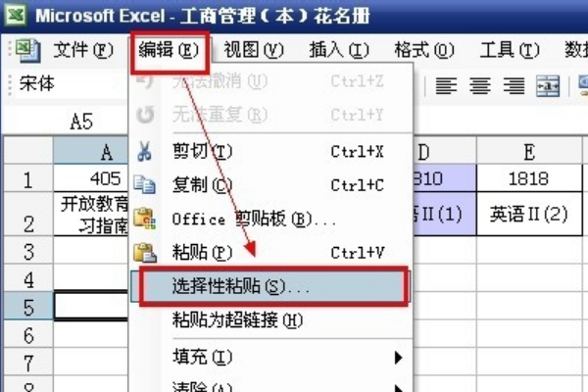588x392 pixels.
Task: Open the 文件(F) menu
Action: pos(83,50)
